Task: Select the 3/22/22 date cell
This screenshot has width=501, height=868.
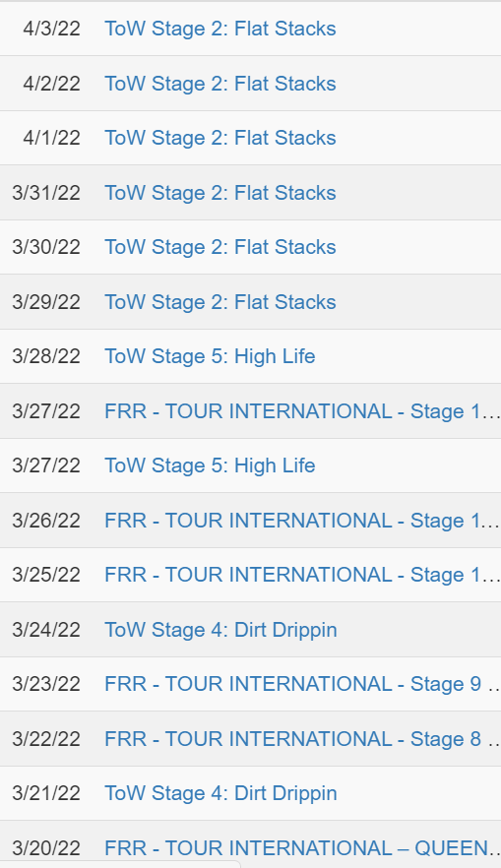Action: (x=46, y=738)
